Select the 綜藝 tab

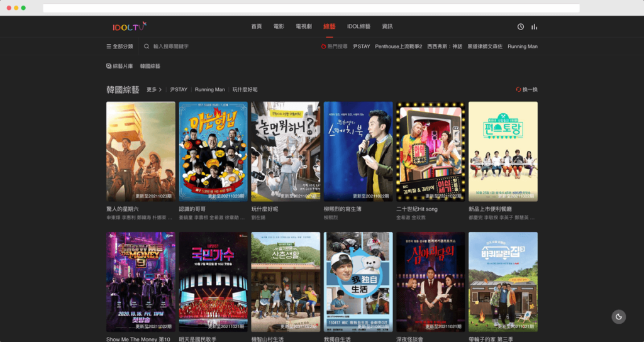click(330, 26)
